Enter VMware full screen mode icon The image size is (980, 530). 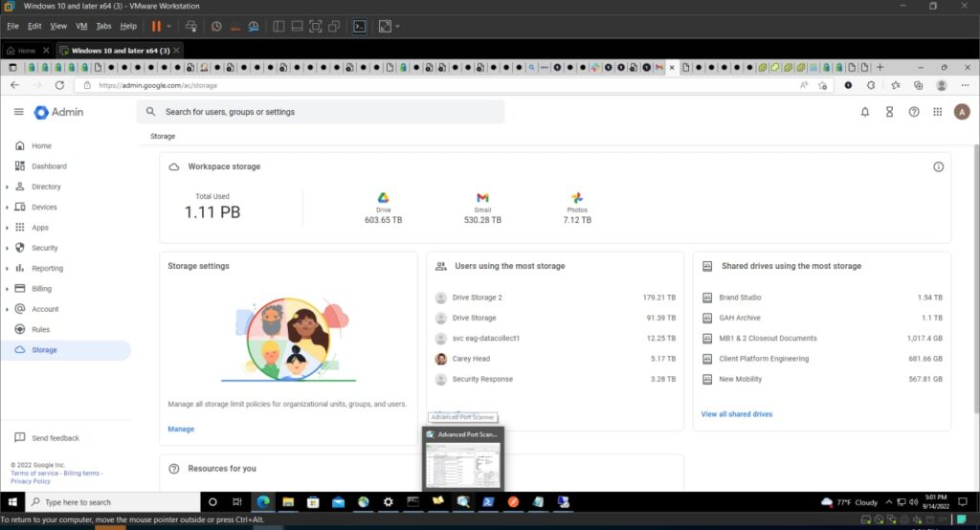(x=385, y=26)
